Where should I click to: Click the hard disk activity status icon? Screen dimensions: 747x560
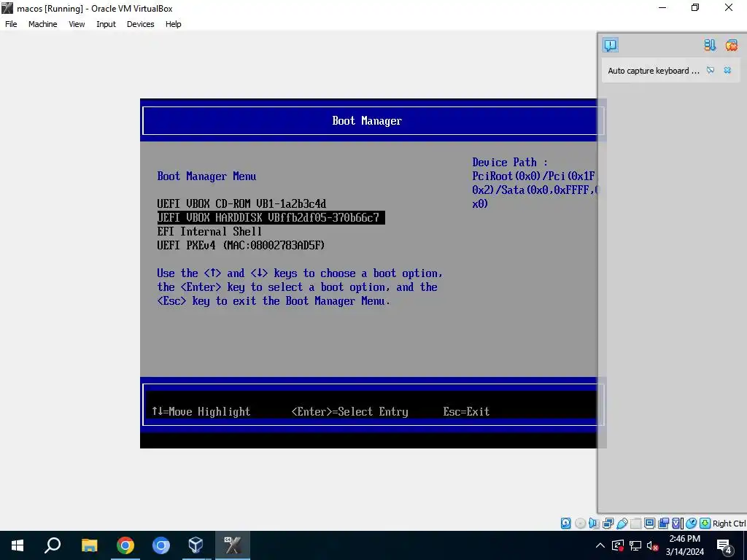coord(565,524)
